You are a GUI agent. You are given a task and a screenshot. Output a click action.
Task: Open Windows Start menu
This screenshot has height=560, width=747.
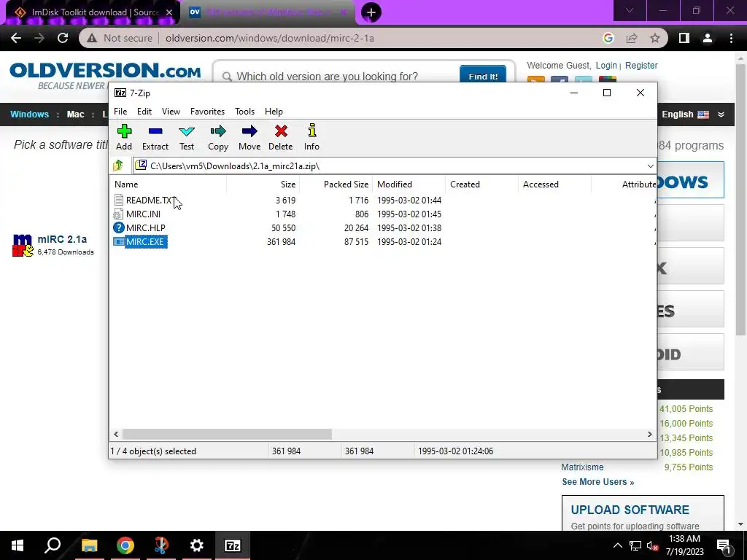[x=18, y=545]
